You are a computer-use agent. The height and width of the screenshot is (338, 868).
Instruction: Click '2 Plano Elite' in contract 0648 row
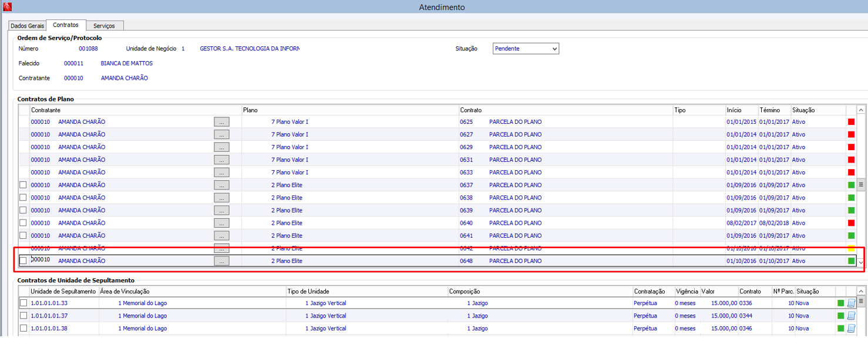287,261
